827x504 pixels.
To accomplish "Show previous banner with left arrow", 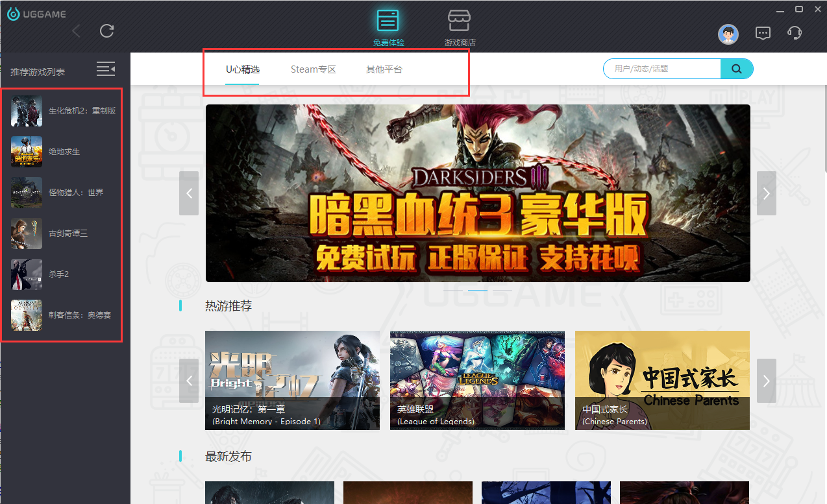I will coord(189,193).
